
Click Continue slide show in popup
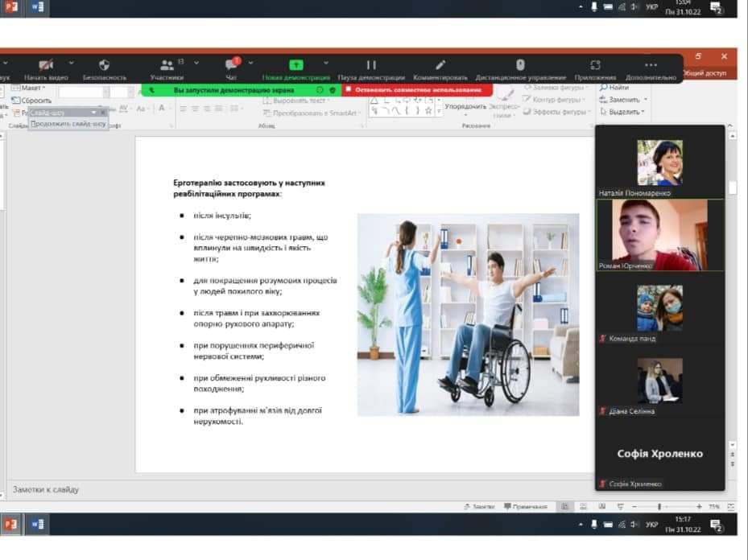point(68,124)
